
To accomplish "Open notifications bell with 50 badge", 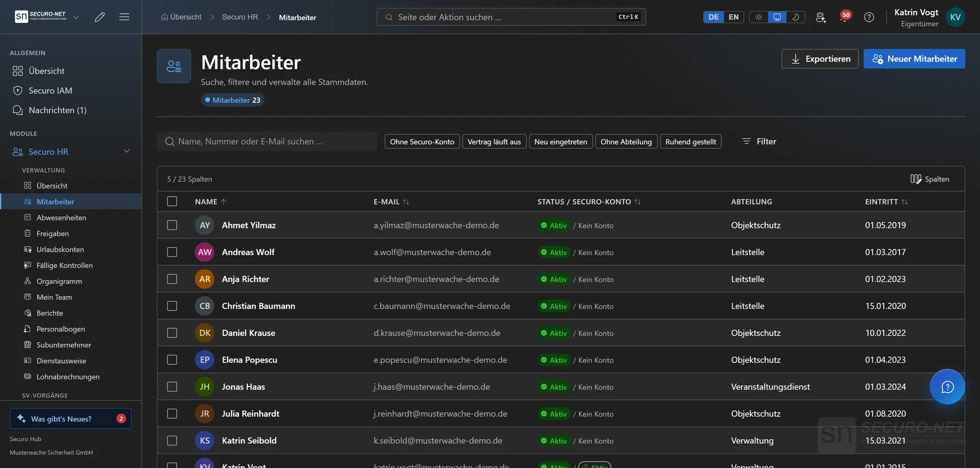I will [845, 17].
